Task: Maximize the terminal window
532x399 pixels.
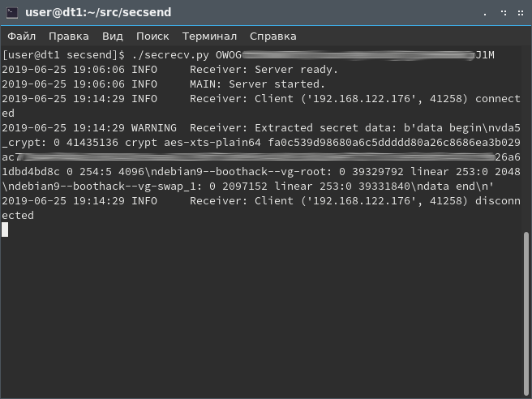Action: tap(502, 13)
